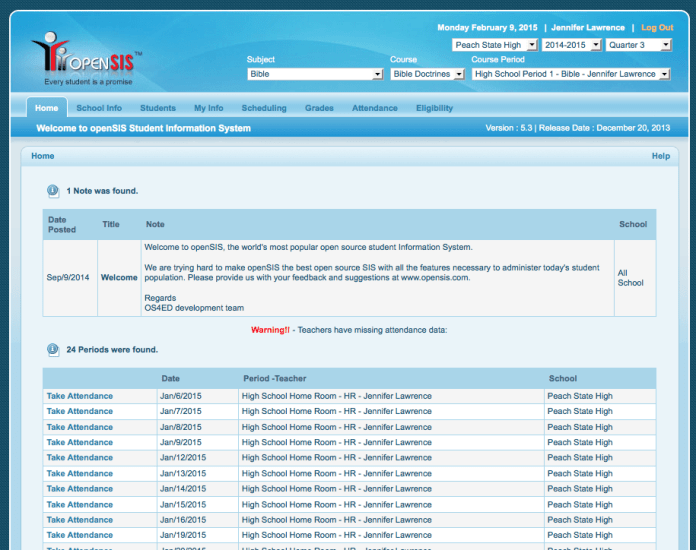Expand the Course Period dropdown
696x550 pixels.
pos(571,74)
